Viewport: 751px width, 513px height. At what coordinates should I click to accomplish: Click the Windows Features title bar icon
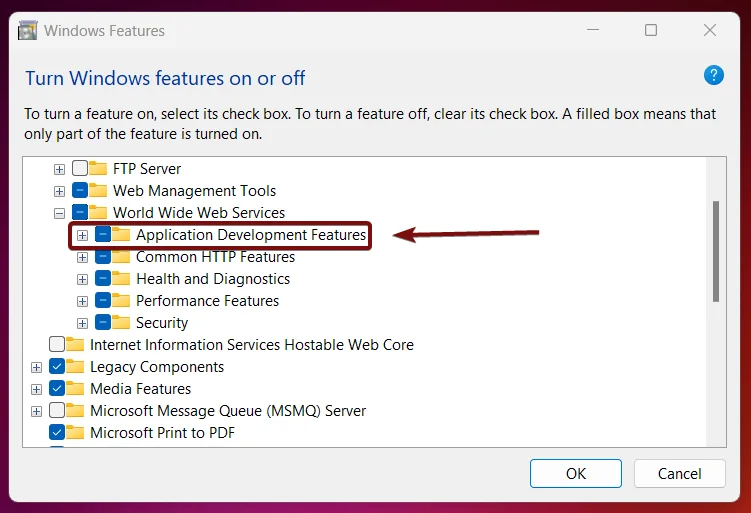(27, 31)
